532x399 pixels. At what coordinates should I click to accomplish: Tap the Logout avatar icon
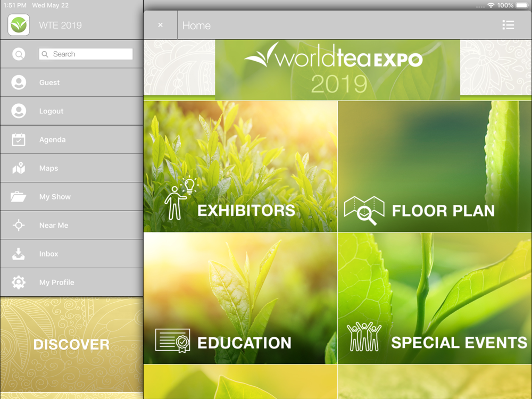pos(19,111)
